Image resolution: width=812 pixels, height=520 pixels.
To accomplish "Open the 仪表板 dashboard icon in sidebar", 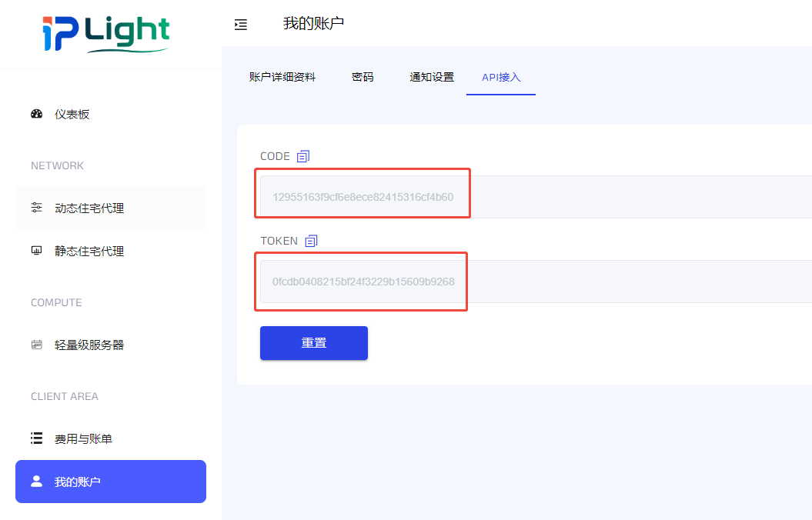I will [x=36, y=114].
